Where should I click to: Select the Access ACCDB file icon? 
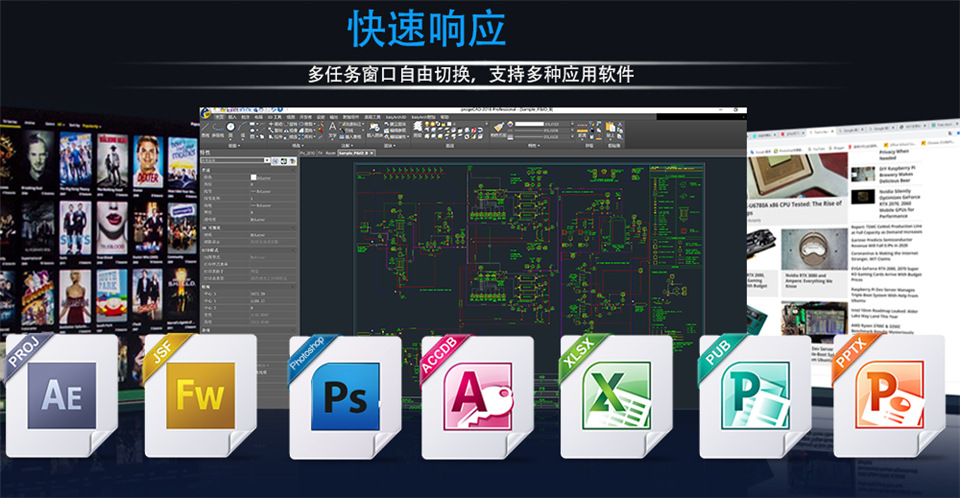pyautogui.click(x=478, y=397)
